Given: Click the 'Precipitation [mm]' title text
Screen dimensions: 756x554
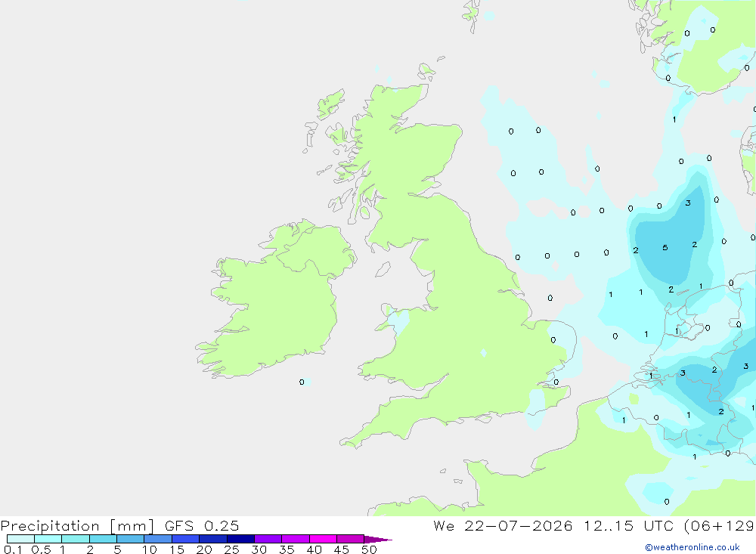Looking at the screenshot, I should tap(77, 526).
